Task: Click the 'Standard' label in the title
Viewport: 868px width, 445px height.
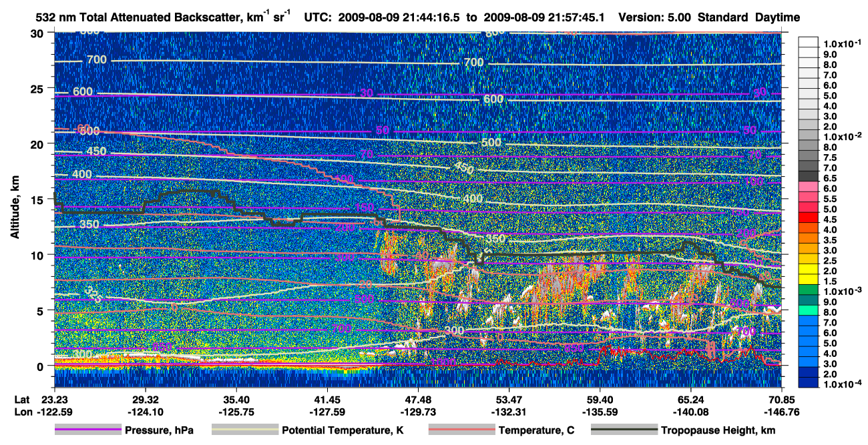Action: (x=723, y=17)
